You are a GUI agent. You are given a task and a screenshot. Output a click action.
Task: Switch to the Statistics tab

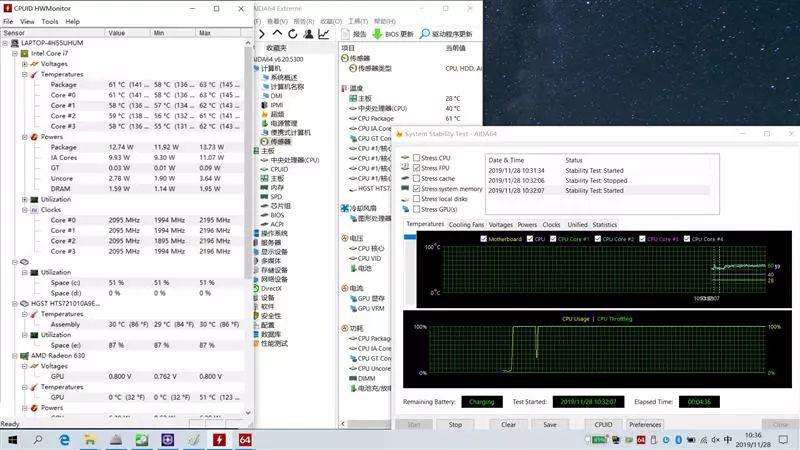(605, 224)
